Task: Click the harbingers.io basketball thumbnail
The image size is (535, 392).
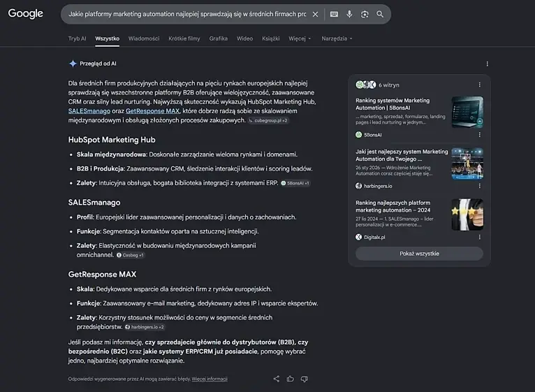Action: click(467, 164)
